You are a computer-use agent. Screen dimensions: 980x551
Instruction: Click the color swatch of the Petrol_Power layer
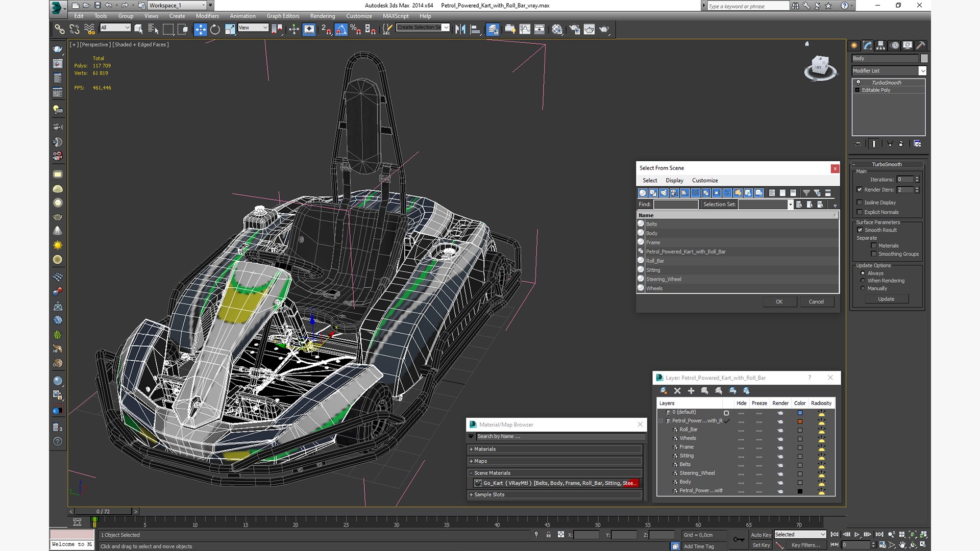(800, 421)
